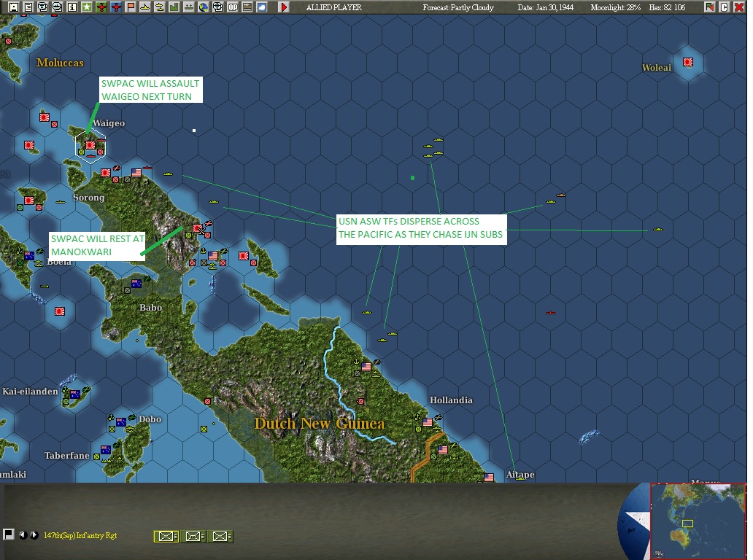Click the globe icon in the toolbar

coord(203,7)
